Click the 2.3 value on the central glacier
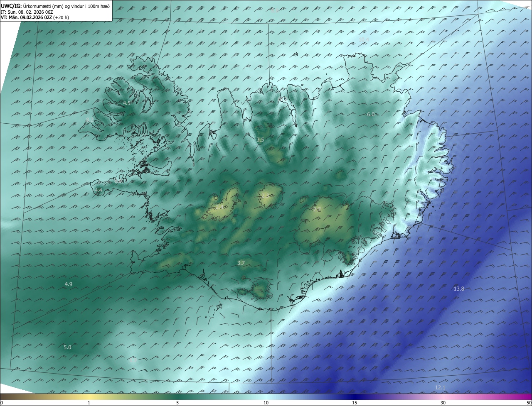The width and height of the screenshot is (532, 406). [265, 195]
